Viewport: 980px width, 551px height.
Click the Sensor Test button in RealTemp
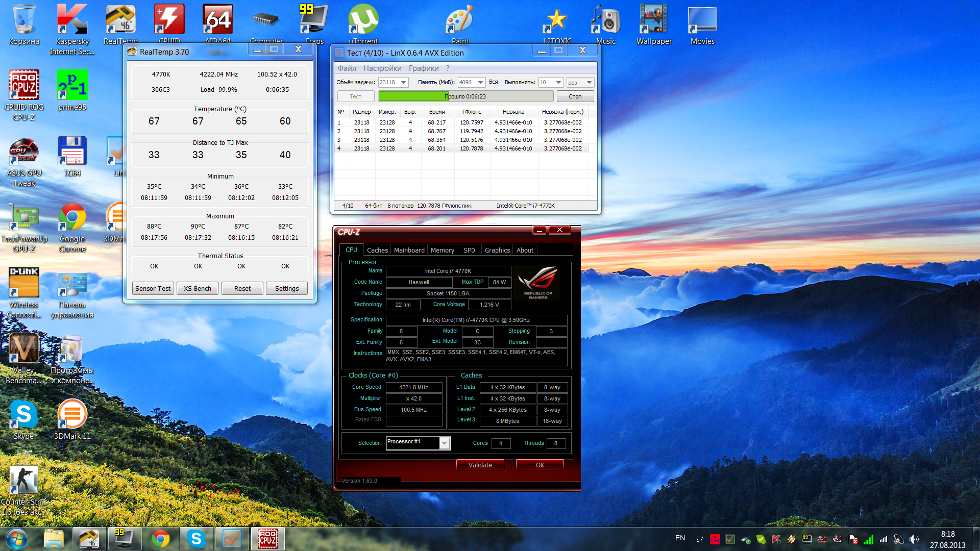(153, 288)
